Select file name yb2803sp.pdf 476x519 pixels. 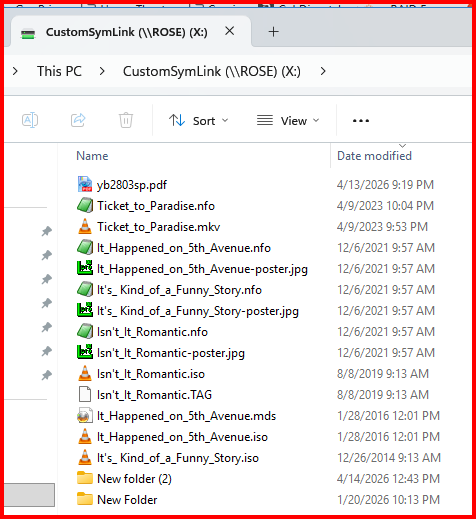click(132, 185)
